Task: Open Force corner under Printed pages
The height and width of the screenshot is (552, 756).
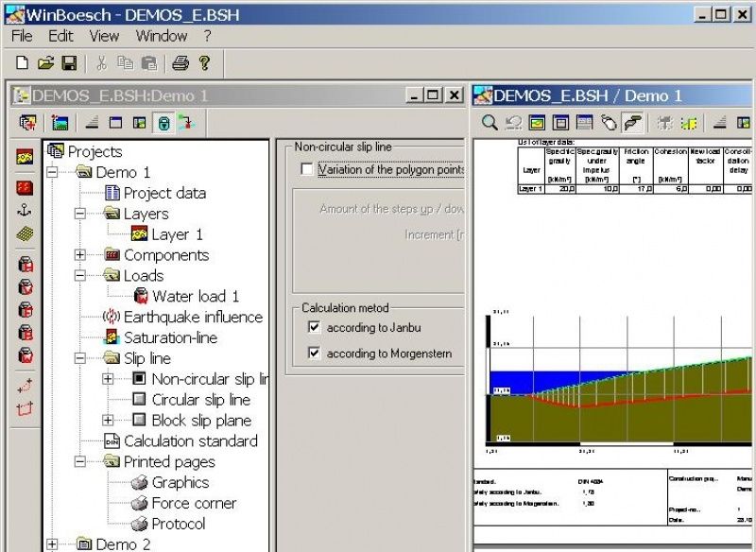Action: coord(194,503)
